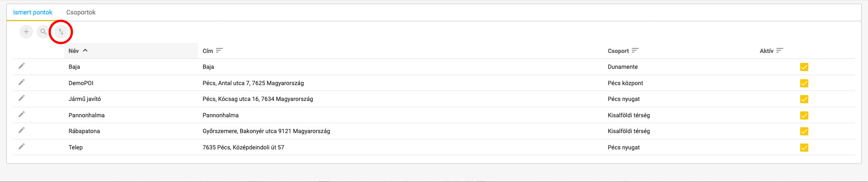Click the Rábapatona name cell
868x182 pixels.
pos(84,131)
